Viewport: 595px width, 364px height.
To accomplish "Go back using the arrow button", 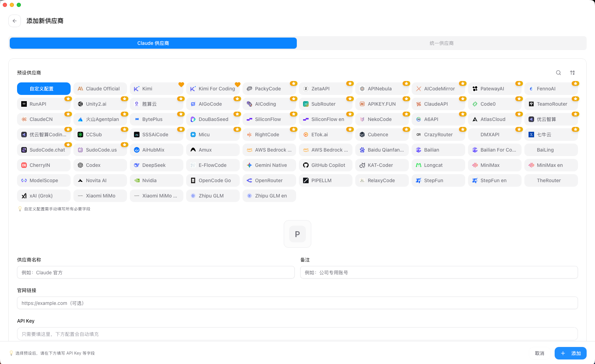I will coord(15,21).
